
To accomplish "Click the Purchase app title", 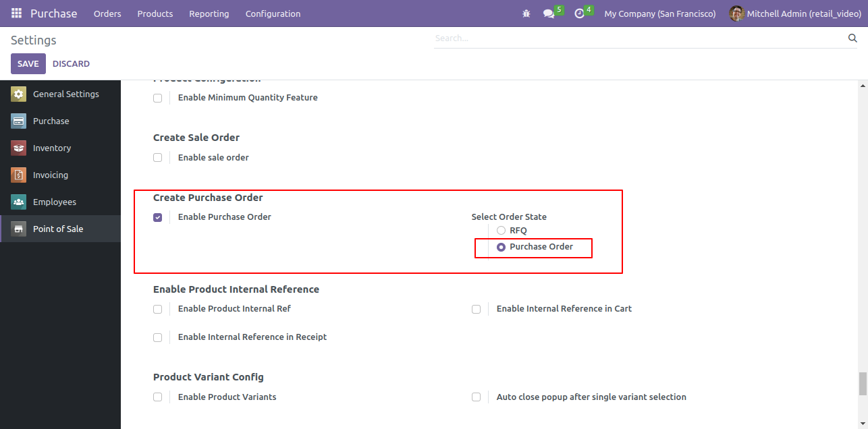I will (54, 13).
